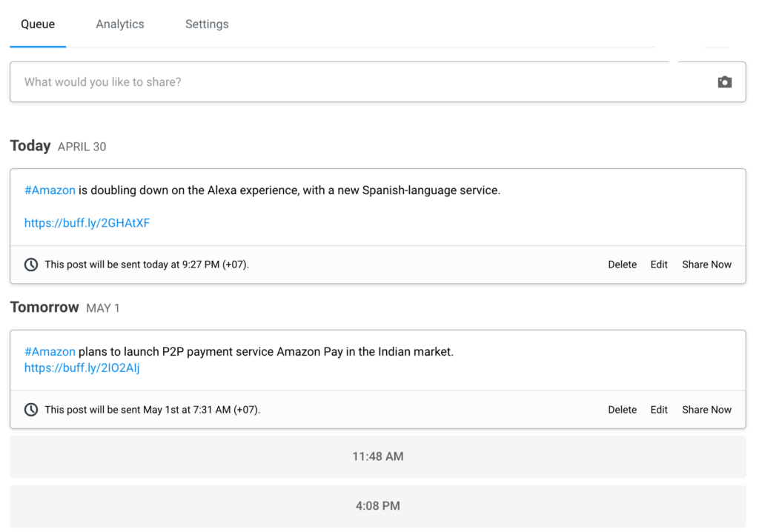Select the empty 11:48 AM time slot
Image resolution: width=759 pixels, height=532 pixels.
tap(378, 456)
